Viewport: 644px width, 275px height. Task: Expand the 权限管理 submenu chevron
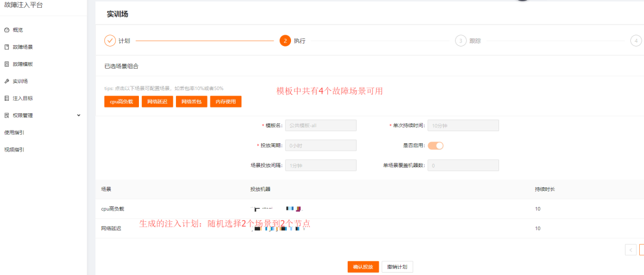click(x=79, y=115)
